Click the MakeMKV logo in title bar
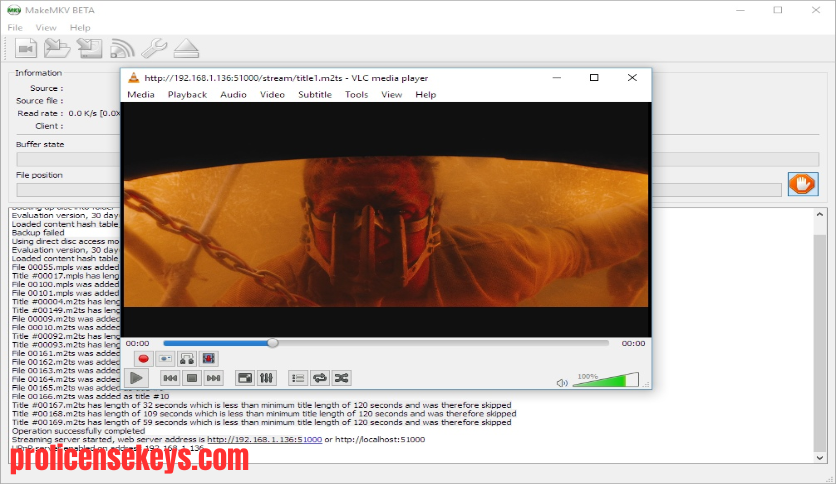 click(14, 10)
